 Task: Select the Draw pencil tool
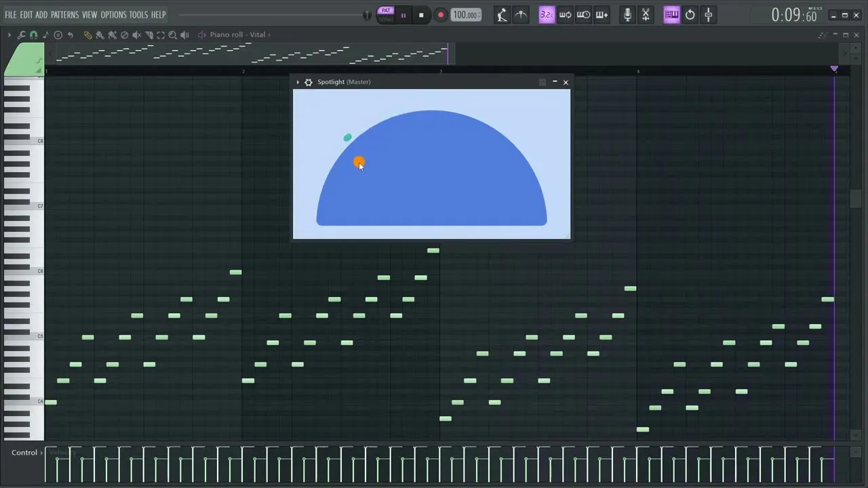pyautogui.click(x=88, y=35)
